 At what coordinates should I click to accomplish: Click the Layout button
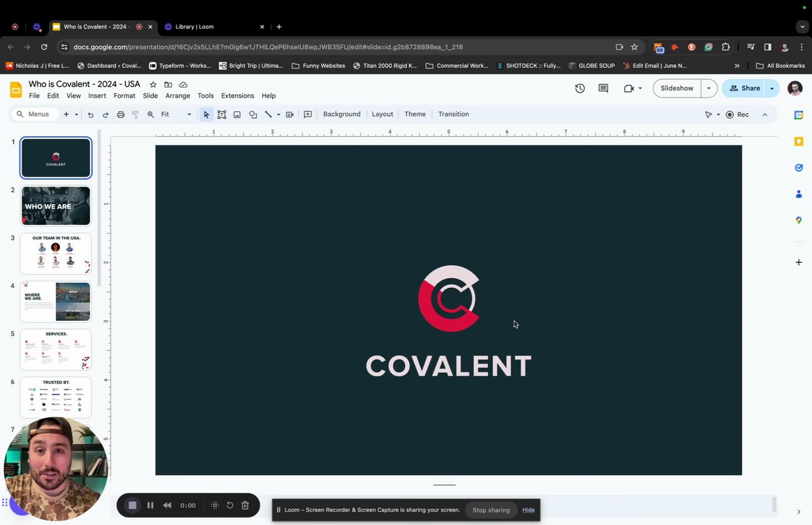tap(383, 115)
